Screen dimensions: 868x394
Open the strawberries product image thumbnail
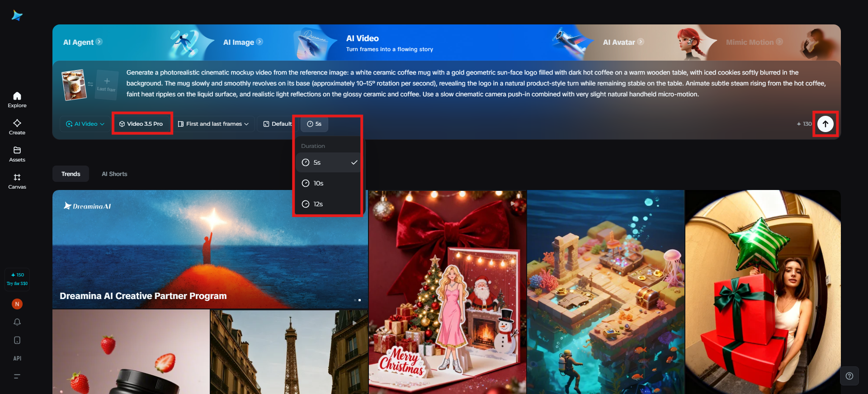tap(131, 352)
